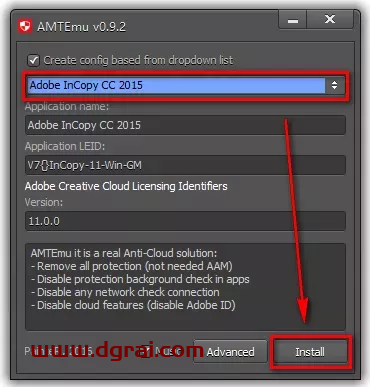Image resolution: width=370 pixels, height=387 pixels.
Task: Close the AMTEmu window
Action: click(x=330, y=20)
